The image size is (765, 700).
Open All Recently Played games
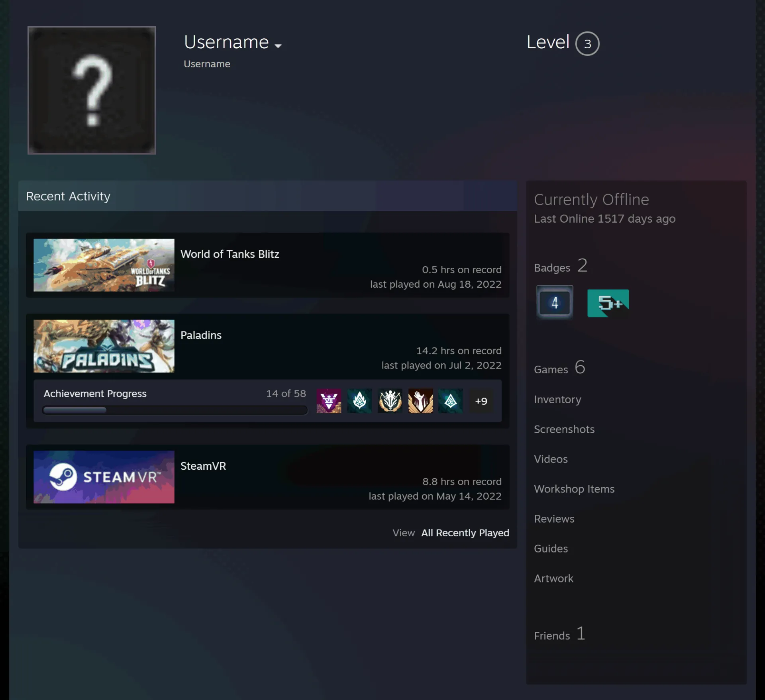tap(465, 533)
